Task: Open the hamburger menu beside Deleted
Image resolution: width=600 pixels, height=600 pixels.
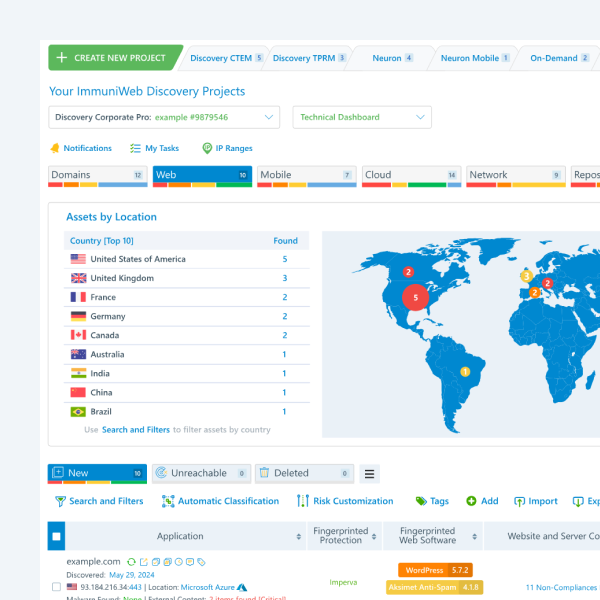Action: tap(369, 474)
